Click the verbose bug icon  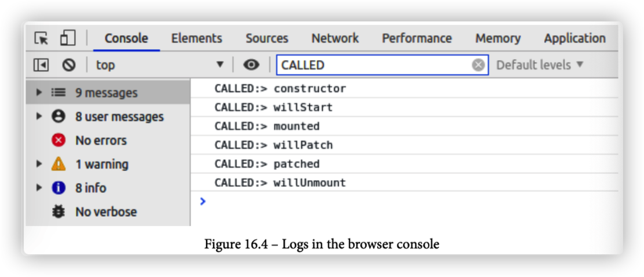(x=59, y=212)
